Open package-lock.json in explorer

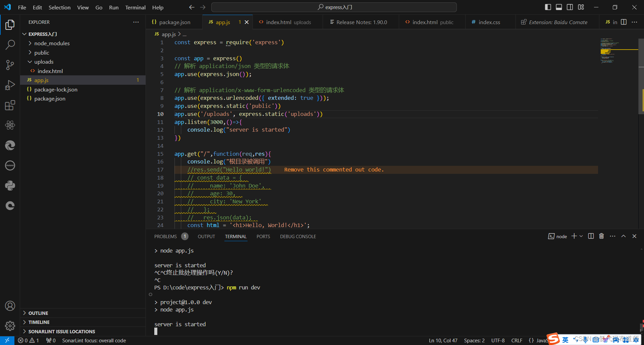83,89
